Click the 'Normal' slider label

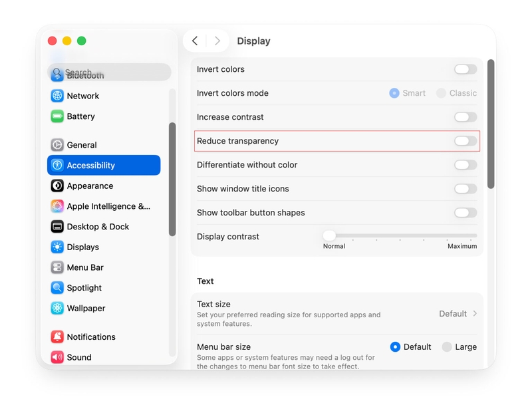pos(334,246)
